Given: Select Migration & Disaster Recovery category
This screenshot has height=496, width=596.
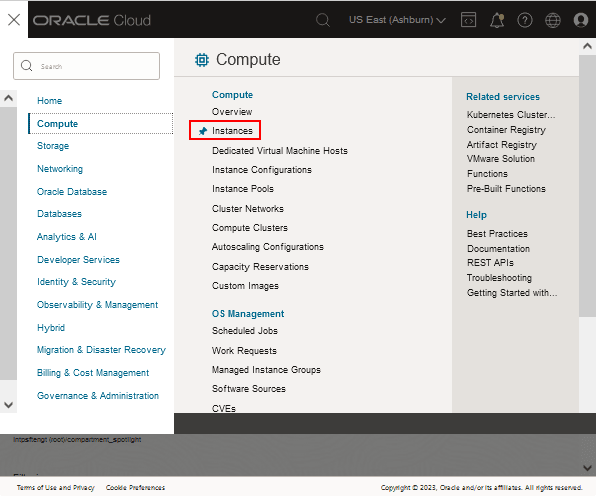Looking at the screenshot, I should 101,350.
